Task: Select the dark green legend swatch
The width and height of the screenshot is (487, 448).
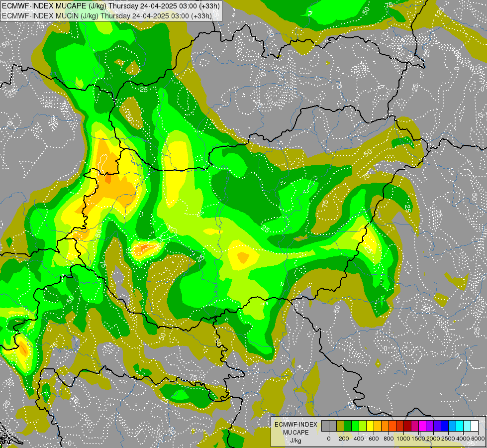Action: (348, 426)
